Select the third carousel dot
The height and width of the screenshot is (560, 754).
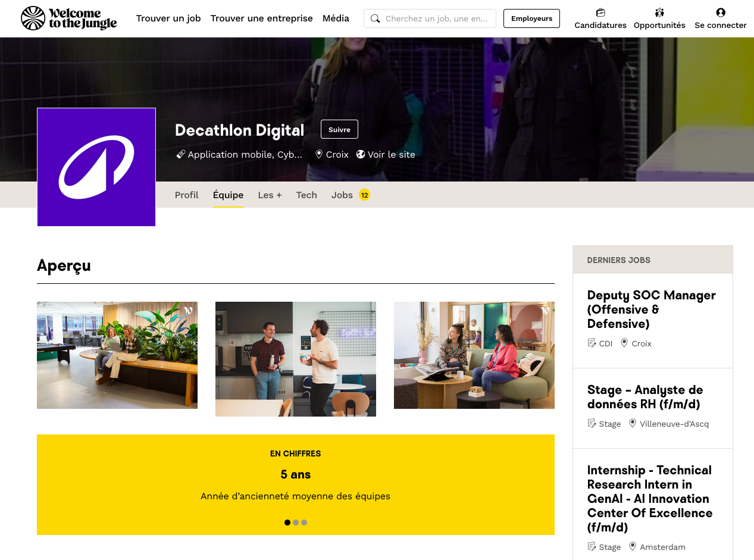[x=304, y=523]
